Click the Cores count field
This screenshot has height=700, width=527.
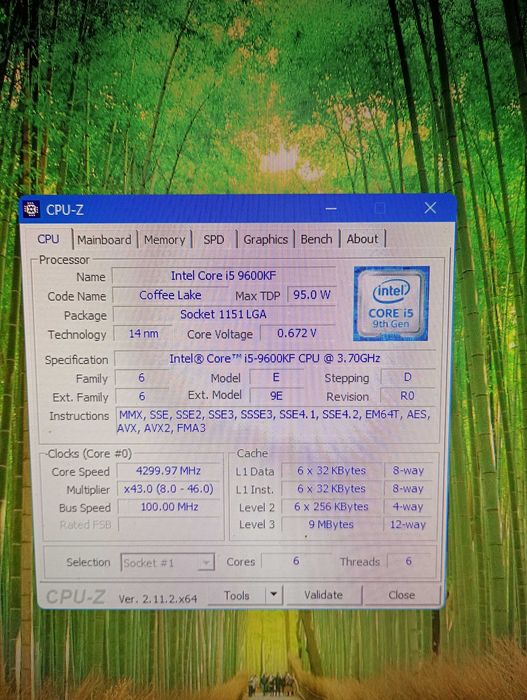tap(296, 561)
